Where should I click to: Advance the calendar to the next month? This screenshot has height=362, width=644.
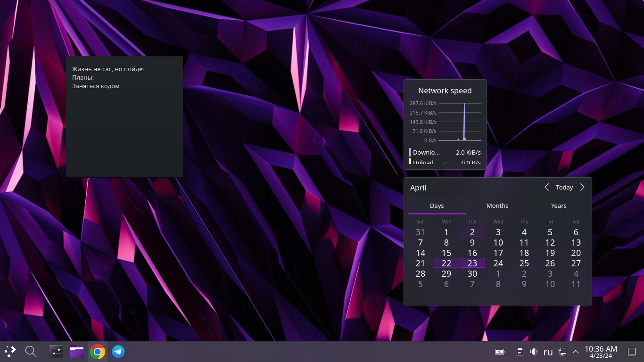582,187
